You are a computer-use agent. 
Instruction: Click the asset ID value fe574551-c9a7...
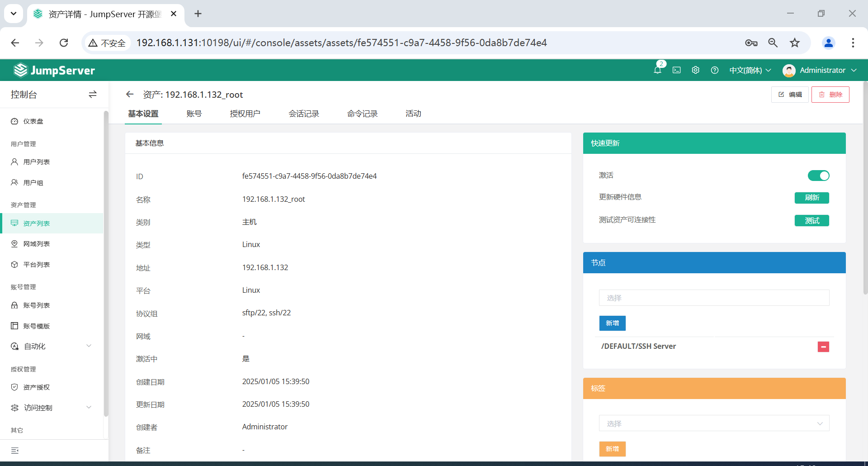point(309,176)
